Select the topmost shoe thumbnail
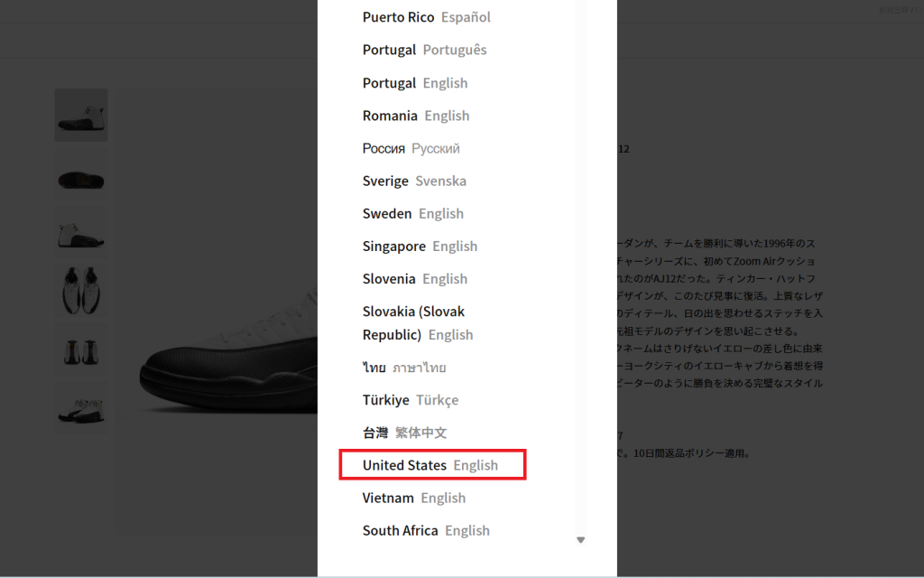The image size is (924, 578). [80, 115]
